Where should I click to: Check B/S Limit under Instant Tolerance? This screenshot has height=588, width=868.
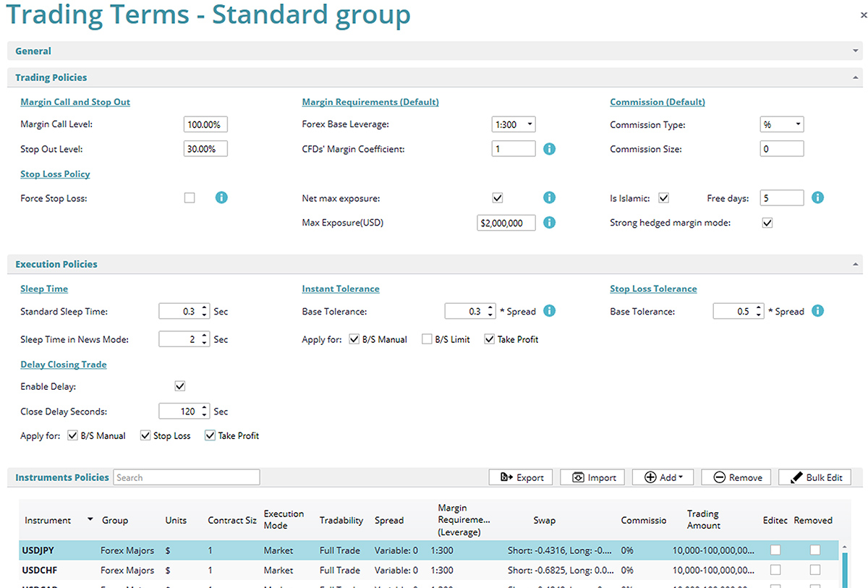point(427,339)
